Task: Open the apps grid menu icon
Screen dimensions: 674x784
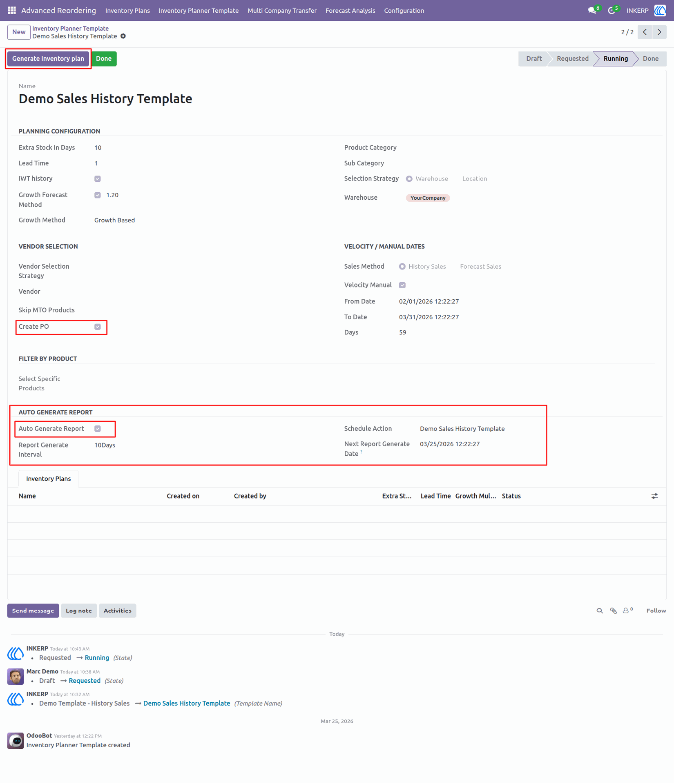Action: coord(12,11)
